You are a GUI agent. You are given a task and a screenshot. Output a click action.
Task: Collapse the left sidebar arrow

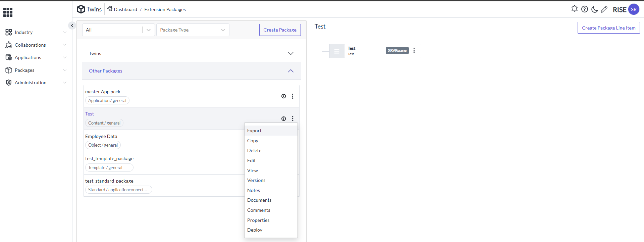[x=72, y=26]
